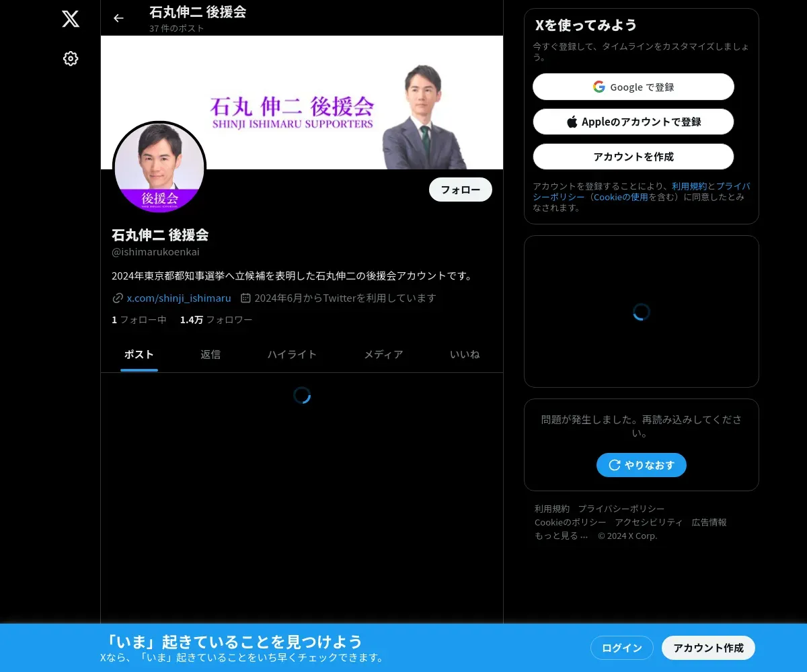Click アカウント作成 in the bottom bar
807x672 pixels.
[x=709, y=648]
